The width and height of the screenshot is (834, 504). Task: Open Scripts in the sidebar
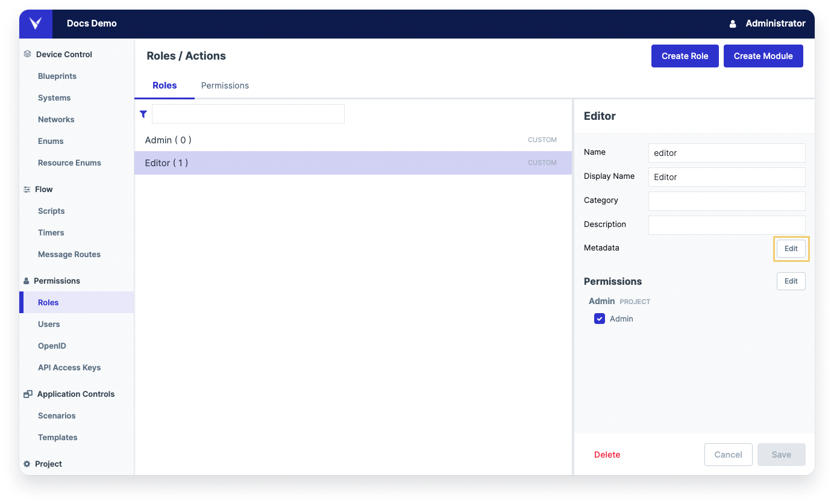point(51,211)
